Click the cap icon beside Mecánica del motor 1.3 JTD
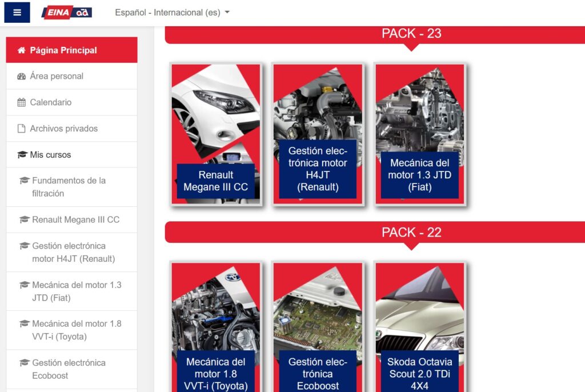Screen dimensions: 585x392 coord(24,285)
